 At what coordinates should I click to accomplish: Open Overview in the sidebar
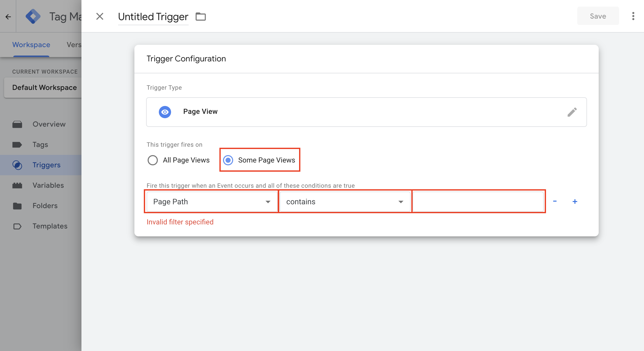[x=41, y=124]
